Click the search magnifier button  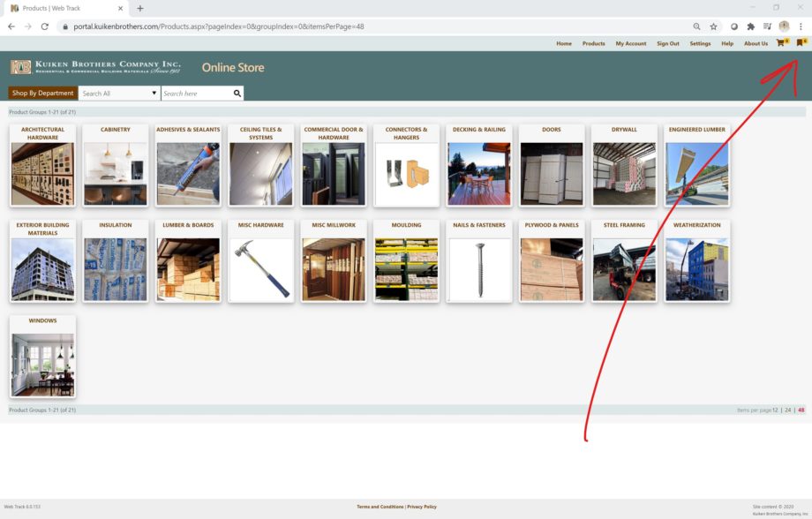(237, 94)
